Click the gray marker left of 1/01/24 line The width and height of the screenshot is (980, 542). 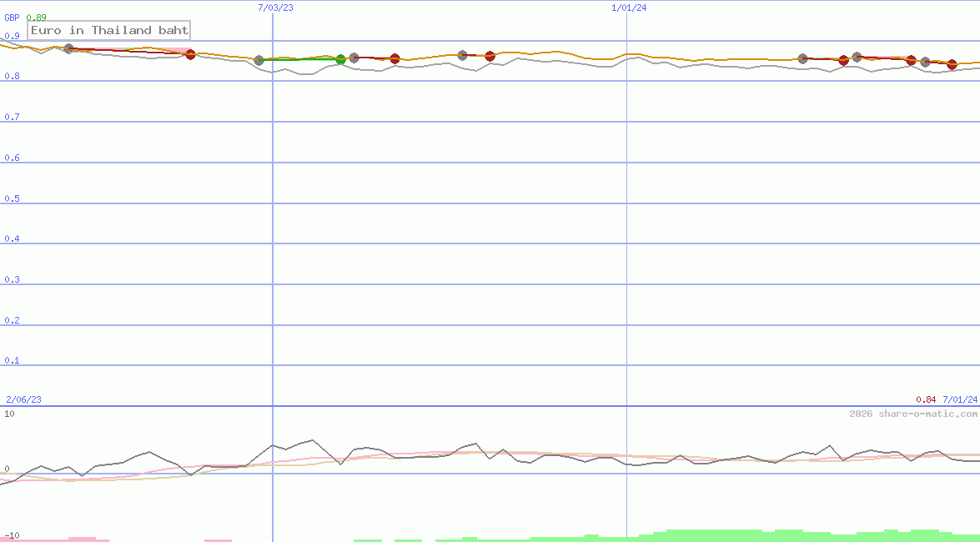[x=463, y=55]
